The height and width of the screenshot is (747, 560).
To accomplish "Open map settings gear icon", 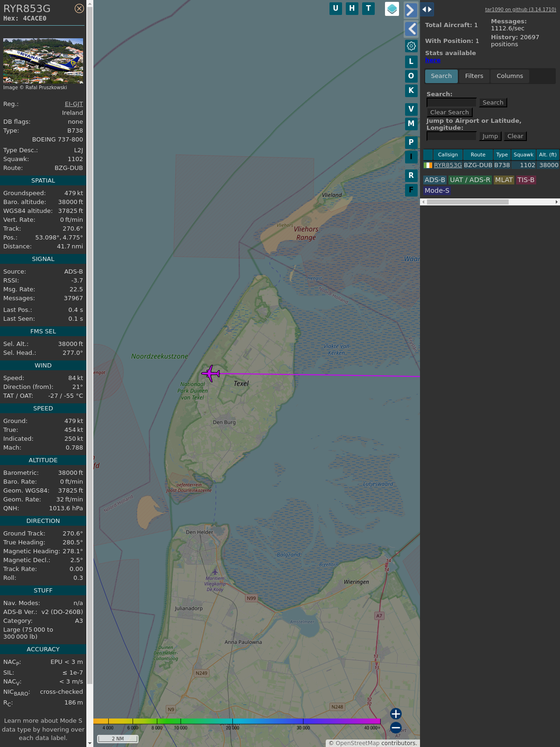I will click(x=411, y=46).
